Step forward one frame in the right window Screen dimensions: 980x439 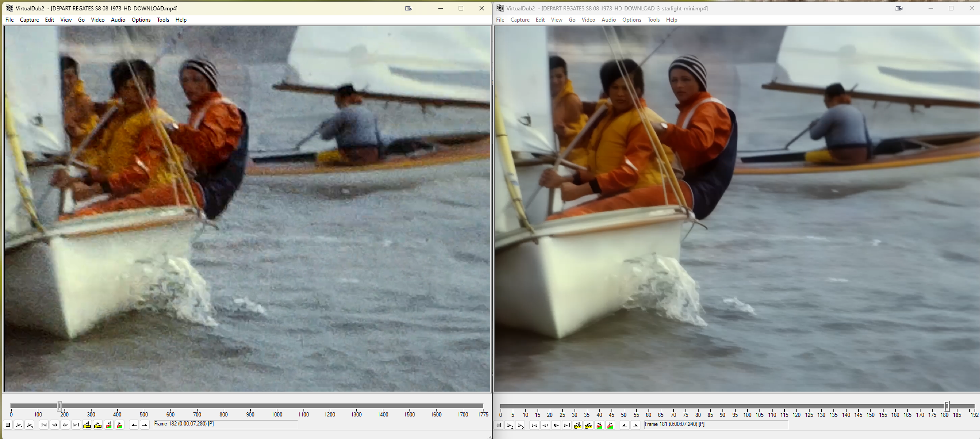click(556, 425)
